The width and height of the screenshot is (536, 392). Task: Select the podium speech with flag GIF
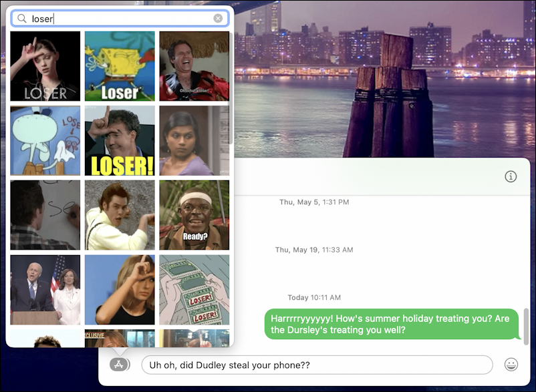45,290
